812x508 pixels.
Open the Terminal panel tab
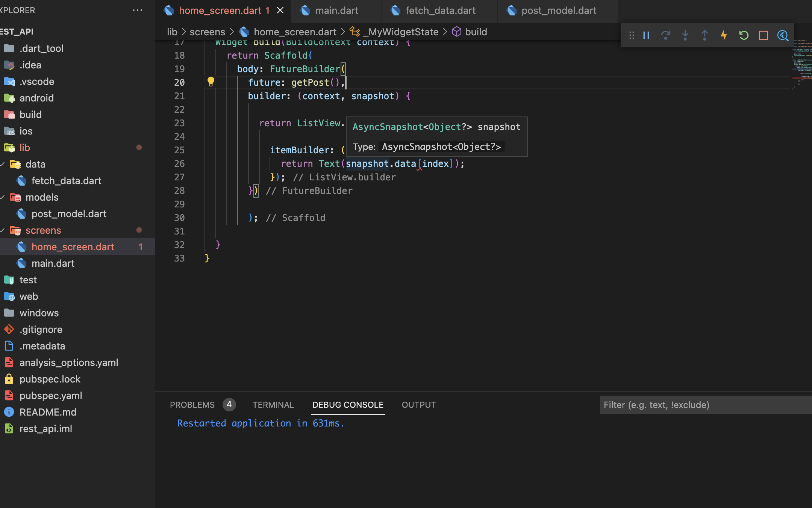pos(273,405)
